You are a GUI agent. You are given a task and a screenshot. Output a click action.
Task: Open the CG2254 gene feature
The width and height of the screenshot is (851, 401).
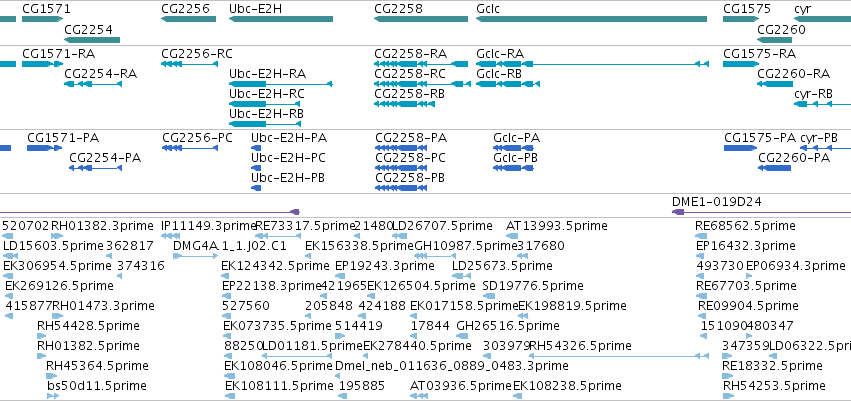click(x=92, y=40)
